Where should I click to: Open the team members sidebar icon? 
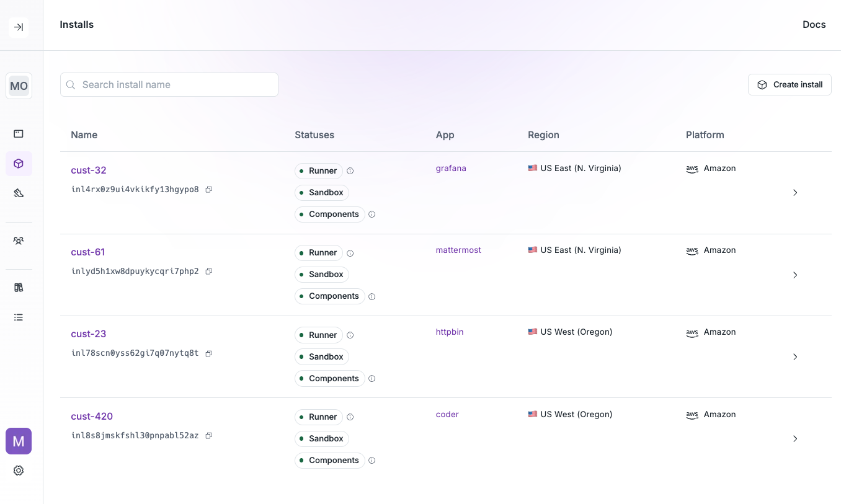[x=19, y=240]
